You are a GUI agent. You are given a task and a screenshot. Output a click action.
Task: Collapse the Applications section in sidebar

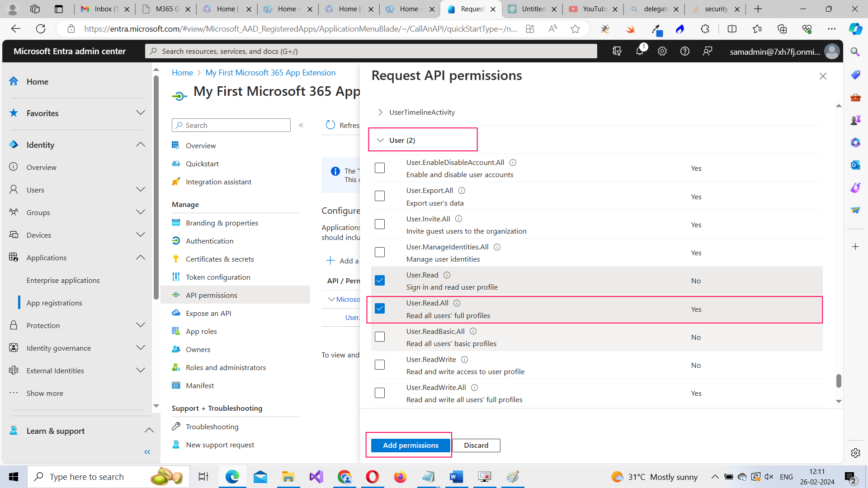tap(141, 257)
